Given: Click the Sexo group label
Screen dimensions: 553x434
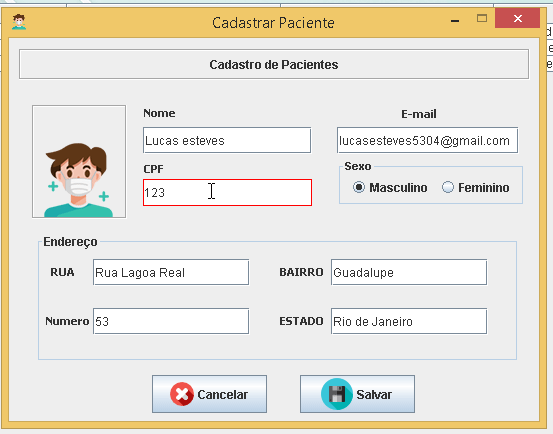Looking at the screenshot, I should click(x=358, y=166).
